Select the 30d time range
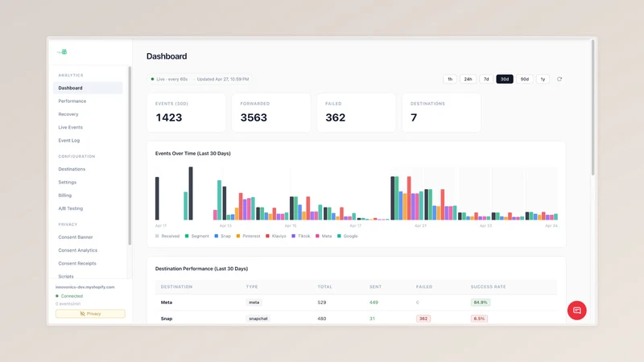 tap(505, 79)
